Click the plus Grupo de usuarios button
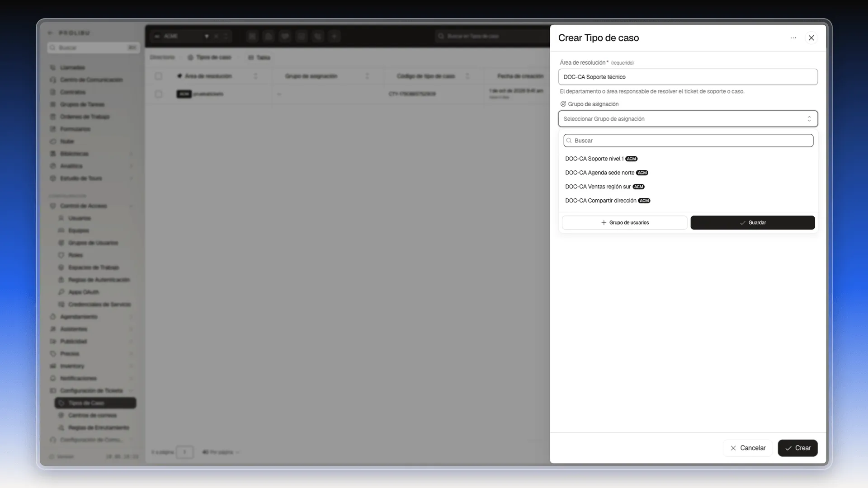The image size is (868, 488). pyautogui.click(x=624, y=223)
